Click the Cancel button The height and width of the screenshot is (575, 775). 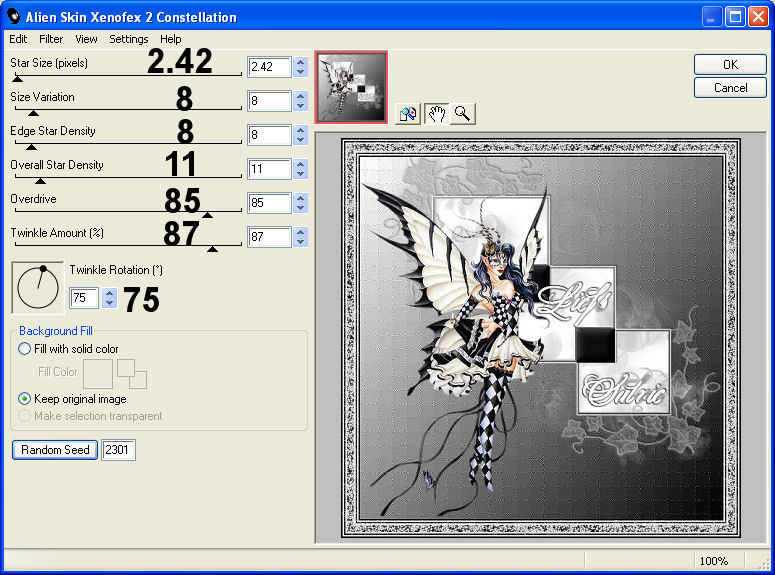point(730,88)
